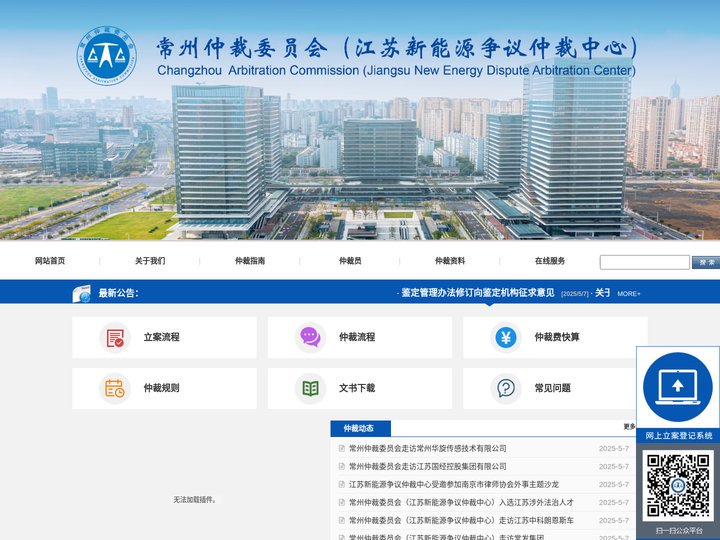
Task: Open news 受邀参加南京市律师协会外事主题沙龙
Action: pos(454,484)
